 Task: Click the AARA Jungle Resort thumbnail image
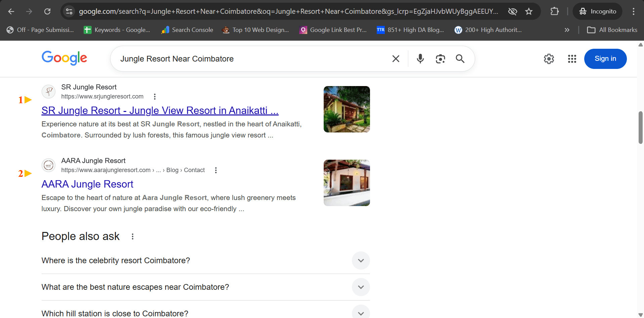pos(347,183)
